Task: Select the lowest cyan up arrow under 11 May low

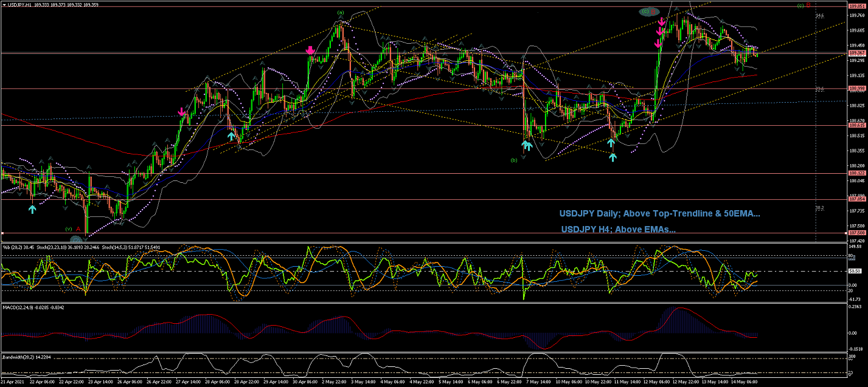Action: (613, 157)
